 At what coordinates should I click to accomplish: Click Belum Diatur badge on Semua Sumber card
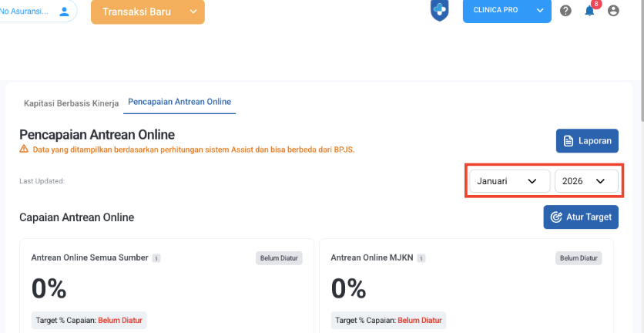(279, 258)
